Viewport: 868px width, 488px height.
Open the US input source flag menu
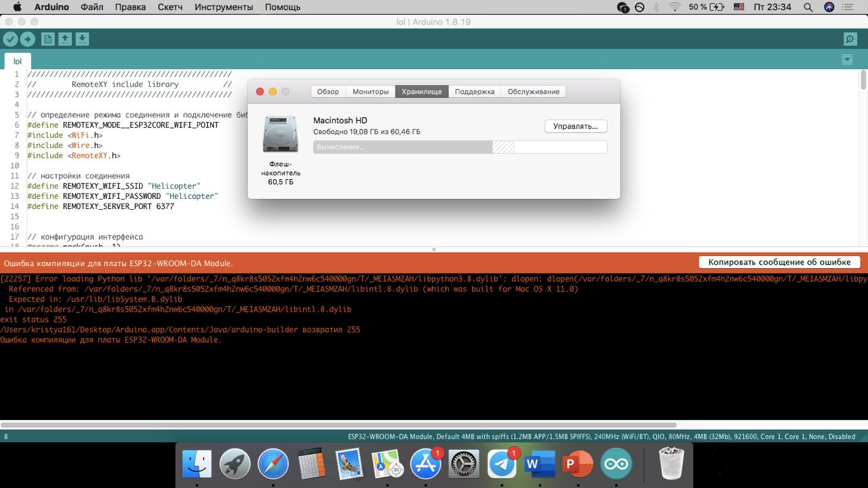[x=739, y=7]
